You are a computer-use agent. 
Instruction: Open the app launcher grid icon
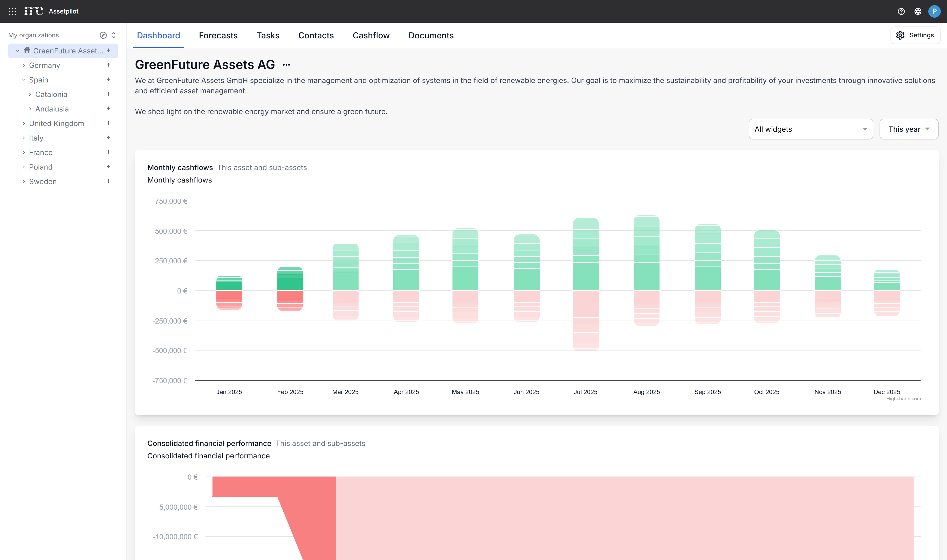click(12, 11)
